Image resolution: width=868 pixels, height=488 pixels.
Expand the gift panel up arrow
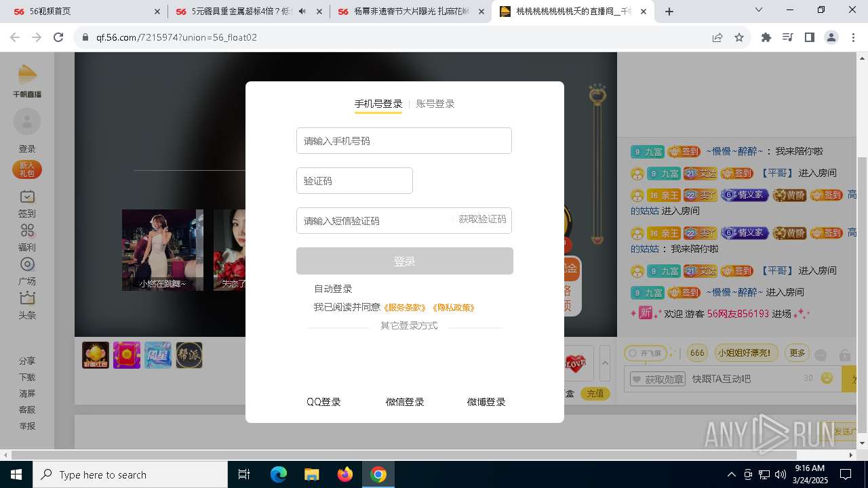pyautogui.click(x=605, y=363)
